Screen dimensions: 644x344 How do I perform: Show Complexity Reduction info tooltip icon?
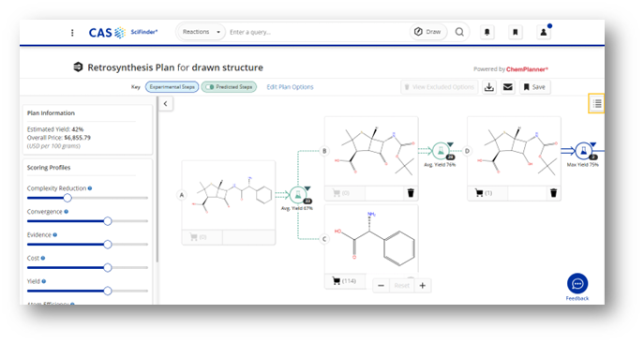coord(90,188)
